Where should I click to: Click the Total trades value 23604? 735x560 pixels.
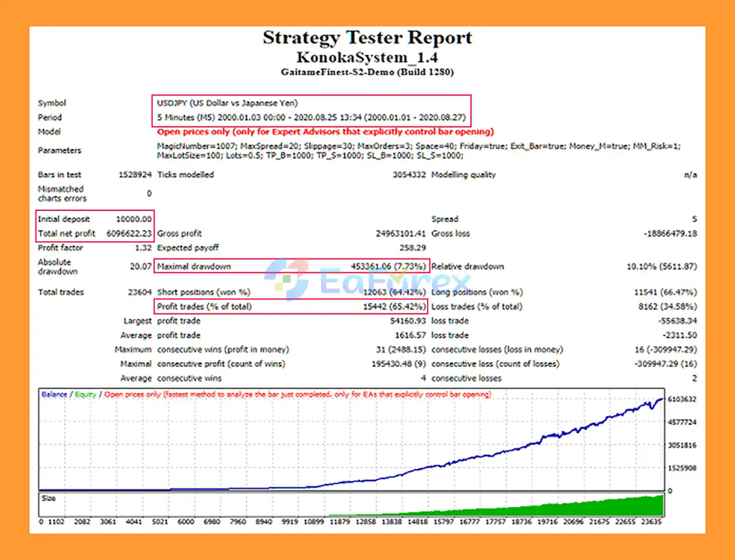[x=140, y=292]
